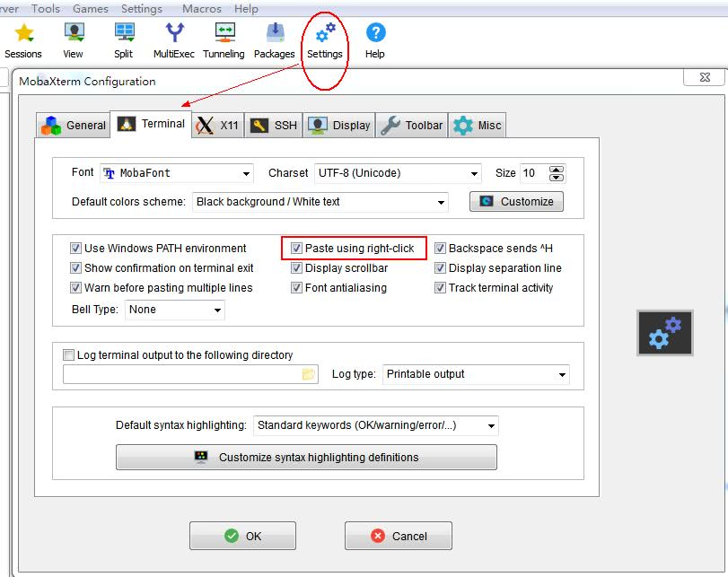Select the Terminal tab
This screenshot has width=728, height=577.
[151, 124]
